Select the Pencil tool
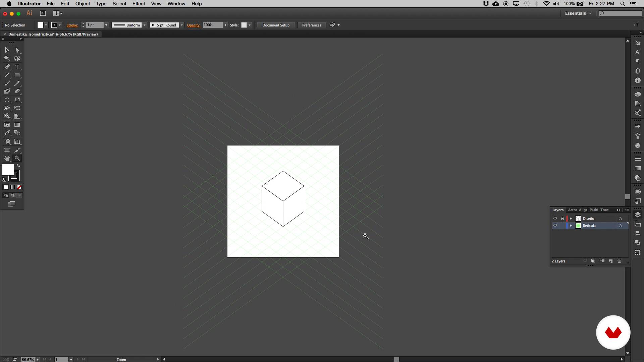 pos(17,83)
